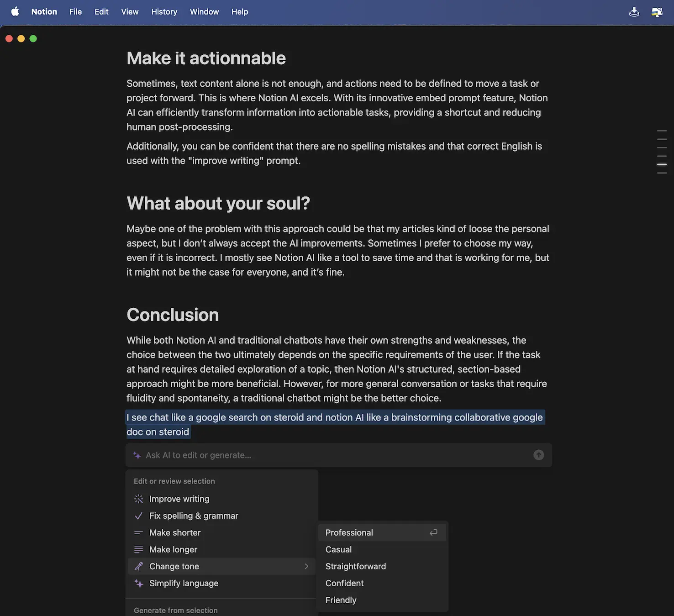Choose Improve writing option
This screenshot has width=674, height=616.
click(x=222, y=499)
